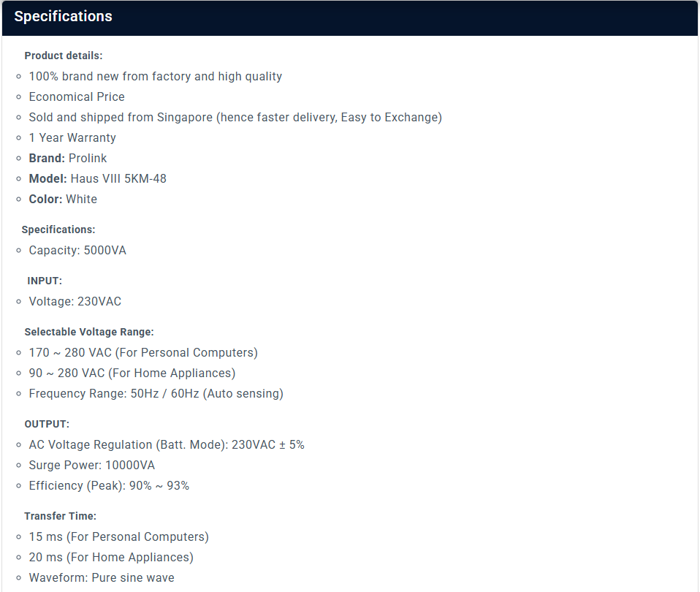
Task: Click the Color: White entry
Action: 63,199
